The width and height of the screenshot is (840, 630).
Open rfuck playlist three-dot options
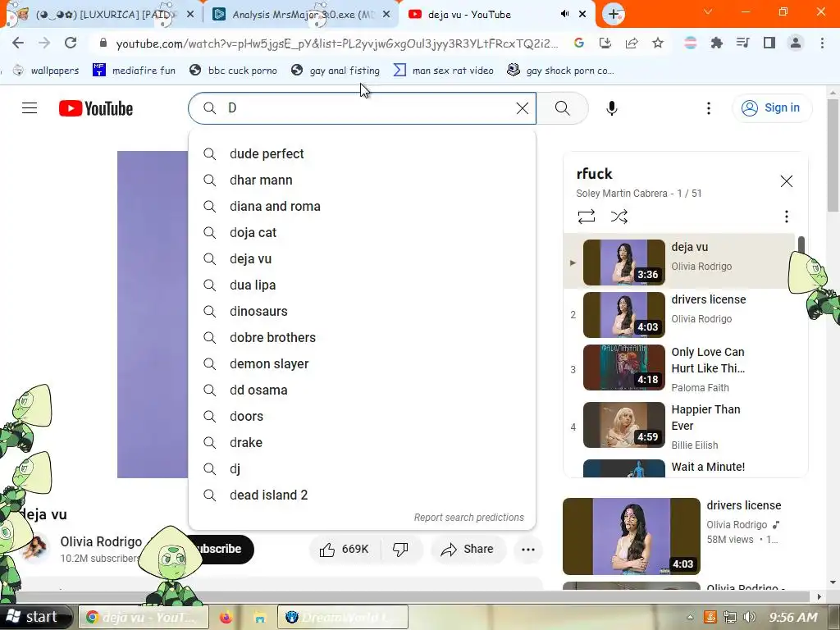tap(787, 217)
